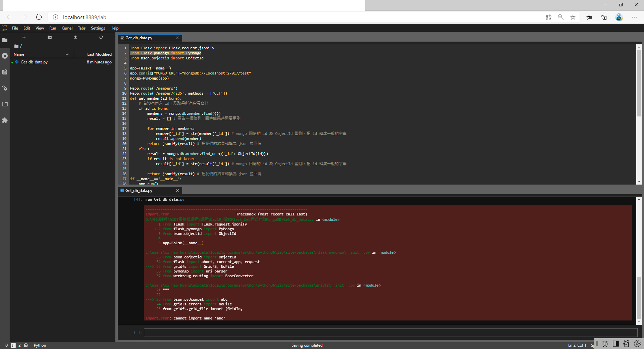Open the Running Terminals and Kernels sidebar panel

[5, 56]
